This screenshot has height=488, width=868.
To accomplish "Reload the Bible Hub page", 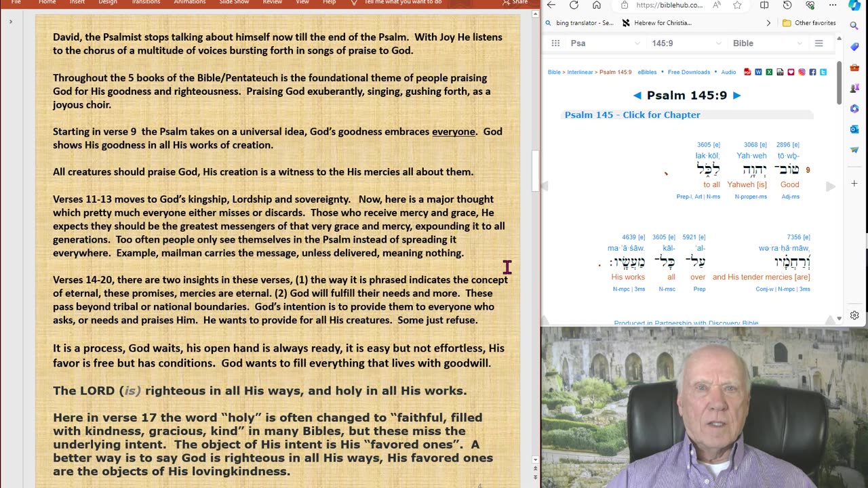I will 574,5.
